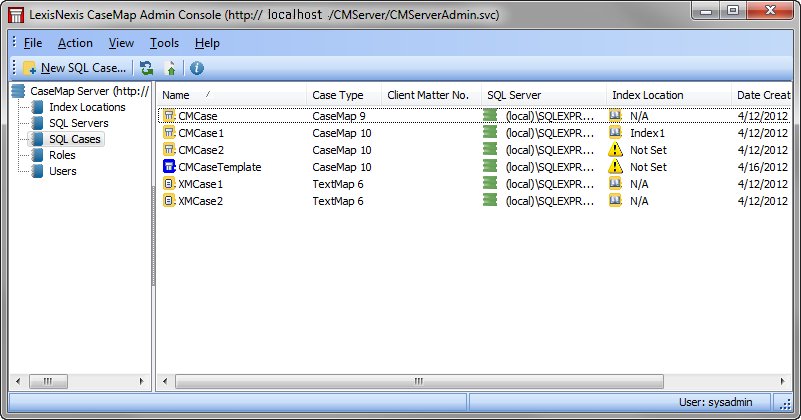801x420 pixels.
Task: Click the blue template icon beside CMCaseTemplate
Action: coord(169,167)
